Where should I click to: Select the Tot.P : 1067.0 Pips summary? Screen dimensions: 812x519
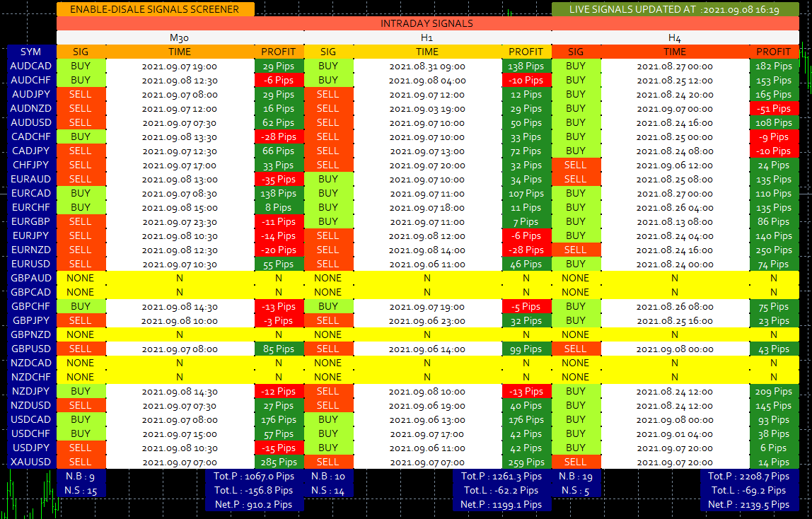(254, 476)
